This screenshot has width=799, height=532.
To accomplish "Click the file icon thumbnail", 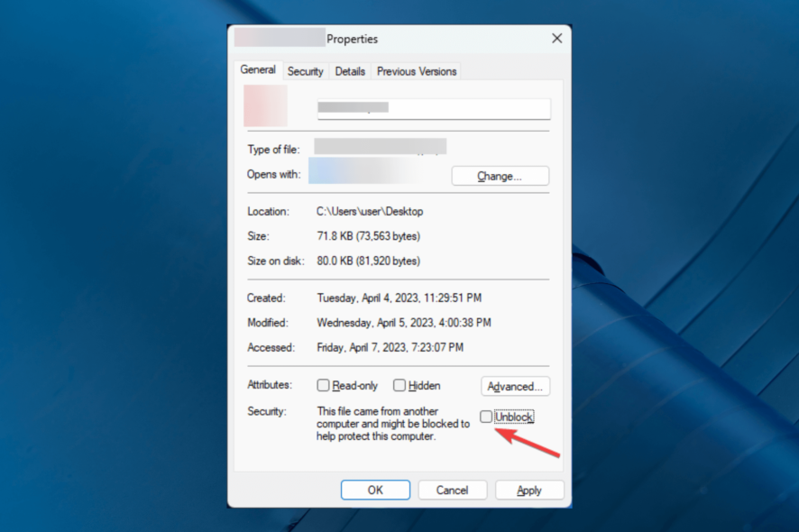I will (x=265, y=105).
